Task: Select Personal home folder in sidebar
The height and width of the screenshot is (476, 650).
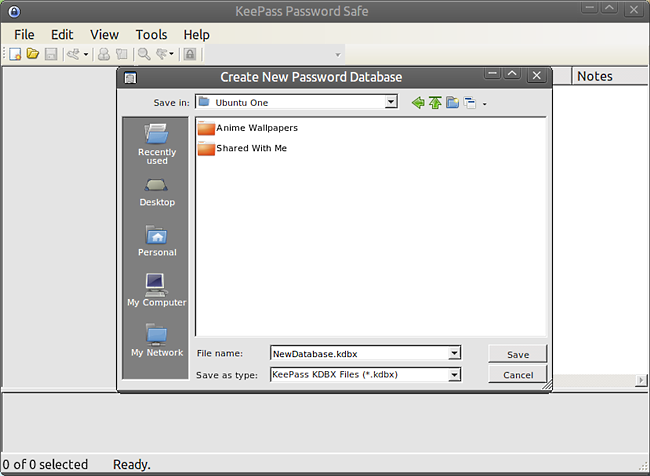Action: click(x=157, y=241)
